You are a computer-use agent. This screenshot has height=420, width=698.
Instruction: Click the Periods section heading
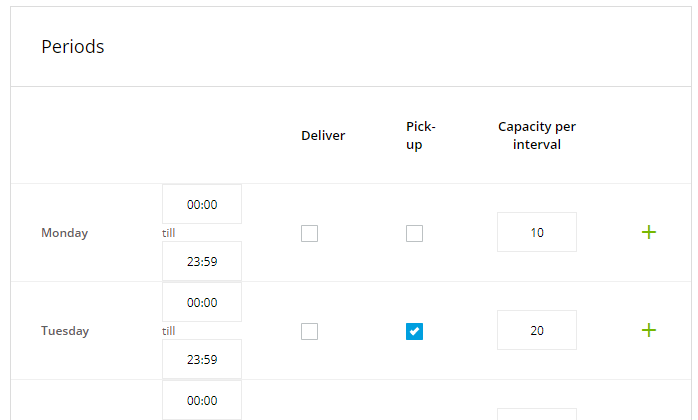(x=73, y=46)
